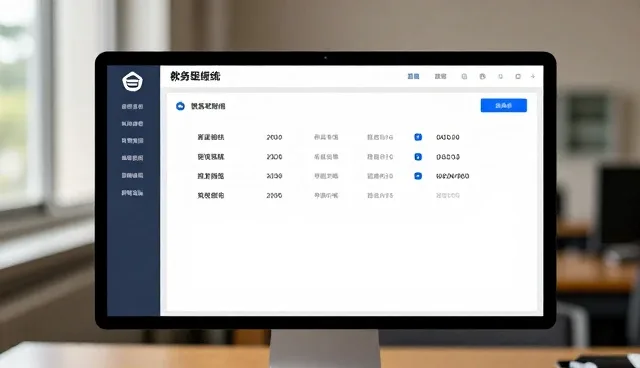Click the plus icon at the header's far right

click(533, 76)
